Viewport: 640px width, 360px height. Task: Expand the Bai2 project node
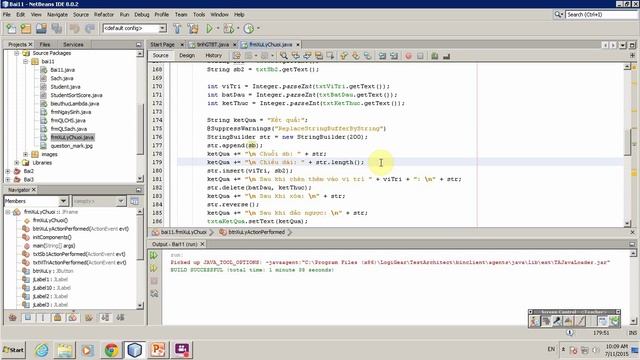tap(8, 171)
